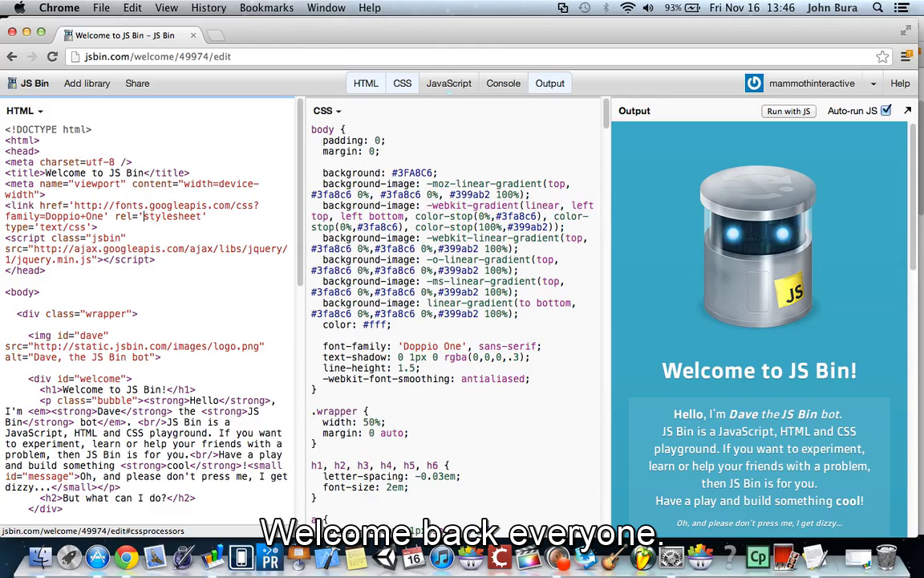Viewport: 924px width, 578px height.
Task: Click the fullscreen arrows at the window corner
Action: pyautogui.click(x=906, y=31)
